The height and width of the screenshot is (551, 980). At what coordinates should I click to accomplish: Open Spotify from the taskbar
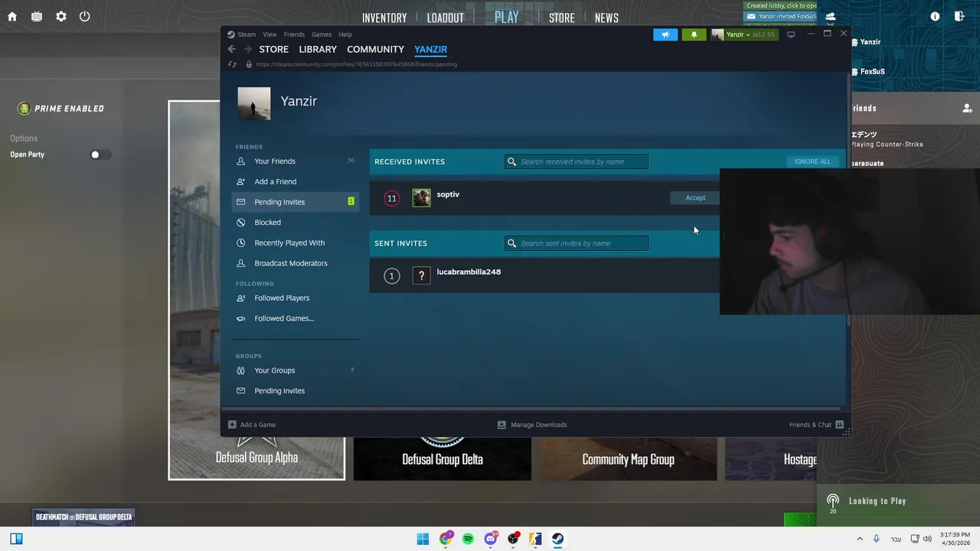tap(468, 539)
